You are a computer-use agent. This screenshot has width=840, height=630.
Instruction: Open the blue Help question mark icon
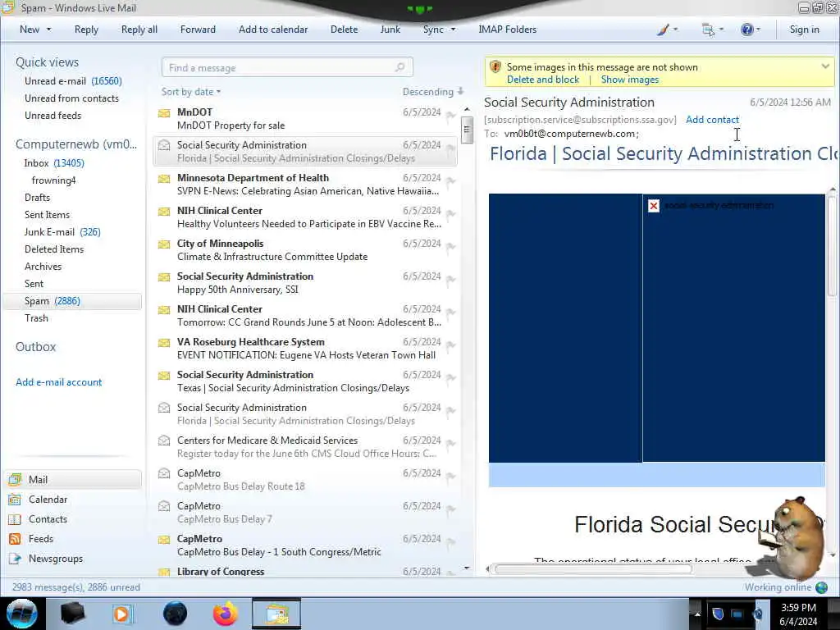click(746, 30)
